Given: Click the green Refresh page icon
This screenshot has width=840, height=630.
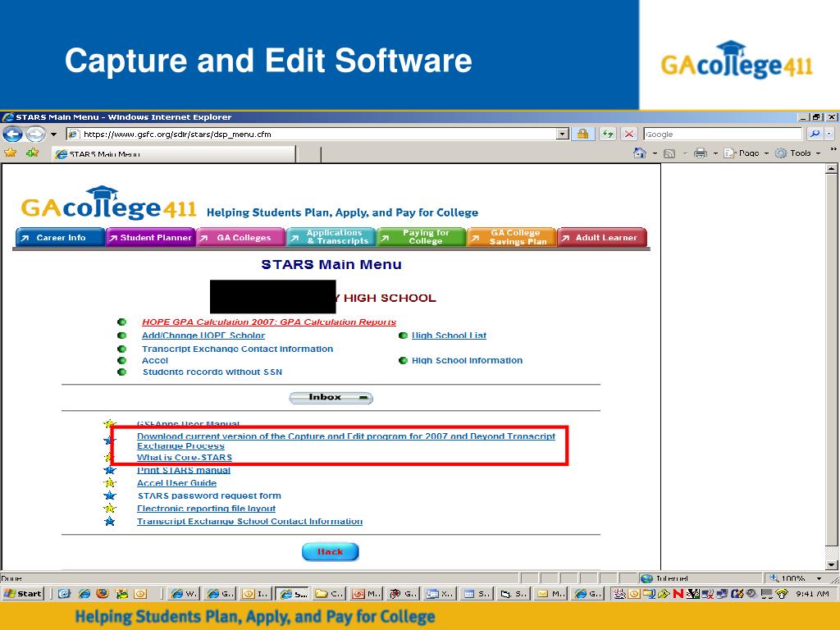Looking at the screenshot, I should pos(608,134).
